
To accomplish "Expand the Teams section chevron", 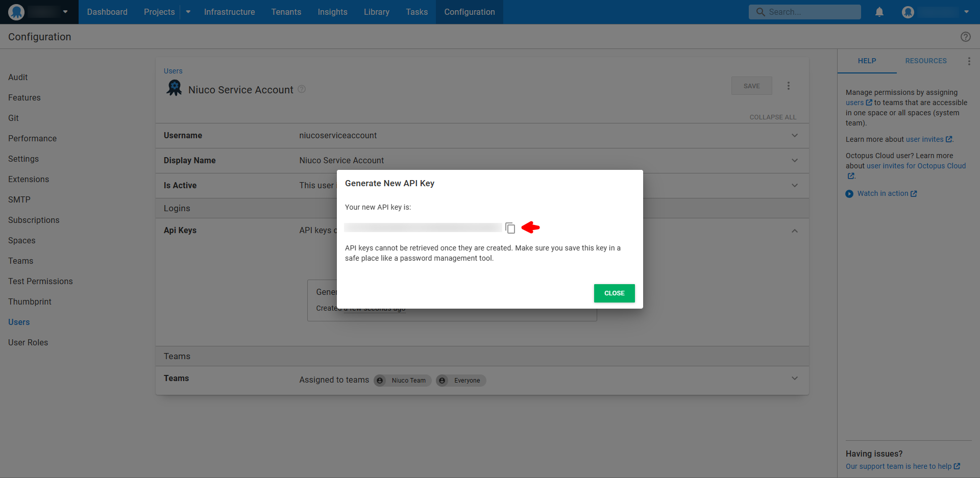I will [794, 379].
